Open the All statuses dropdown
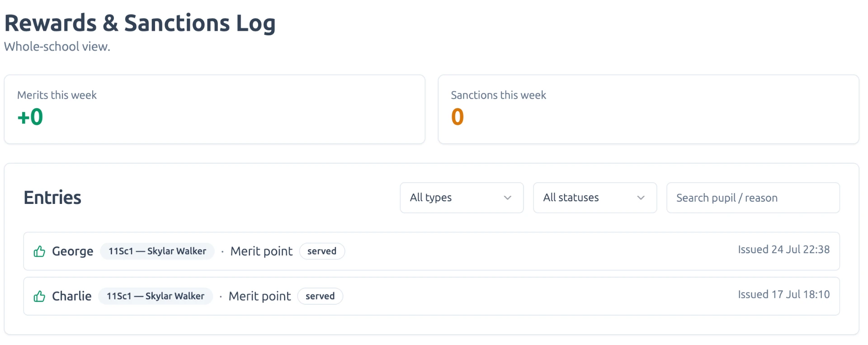868x345 pixels. pyautogui.click(x=595, y=198)
